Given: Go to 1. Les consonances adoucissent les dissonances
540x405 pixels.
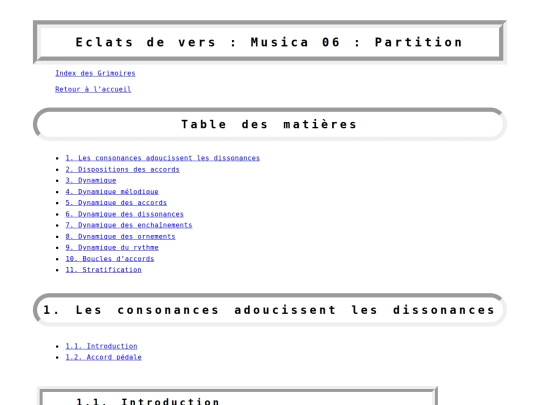Looking at the screenshot, I should pyautogui.click(x=163, y=158).
